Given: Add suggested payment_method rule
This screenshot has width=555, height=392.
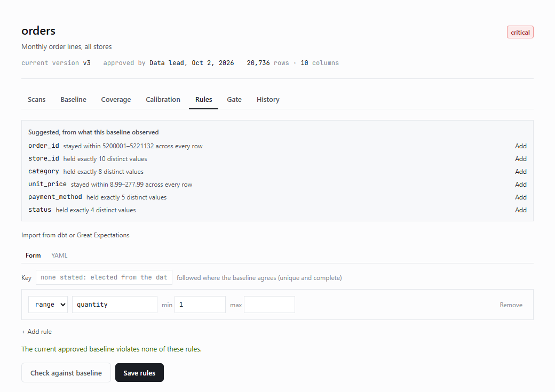Looking at the screenshot, I should coord(521,197).
